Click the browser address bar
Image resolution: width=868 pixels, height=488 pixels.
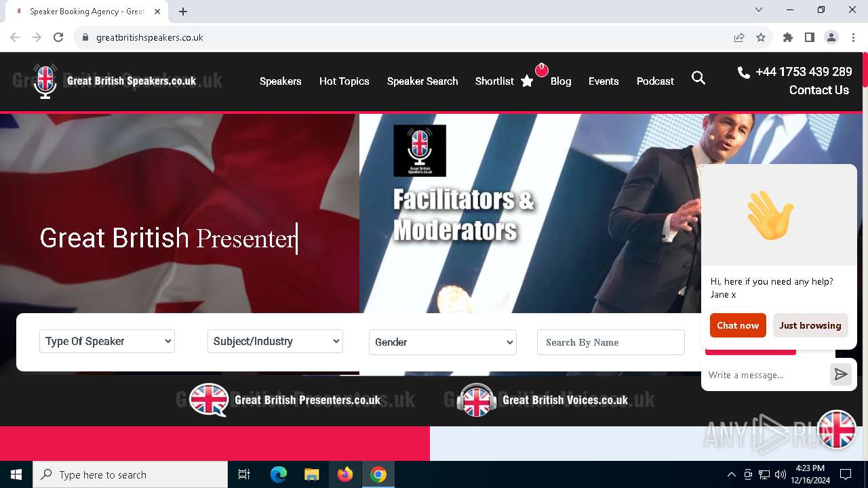click(x=407, y=37)
